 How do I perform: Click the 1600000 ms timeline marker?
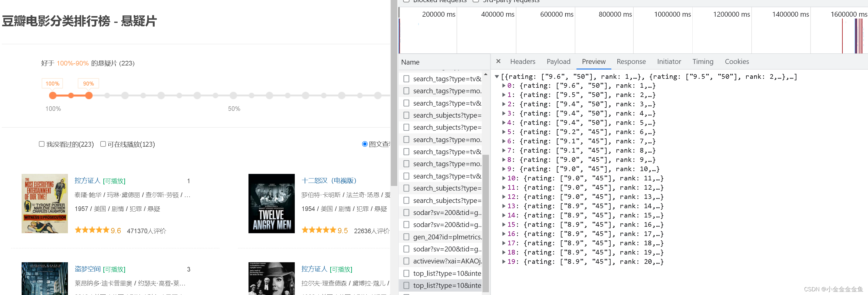pos(848,15)
